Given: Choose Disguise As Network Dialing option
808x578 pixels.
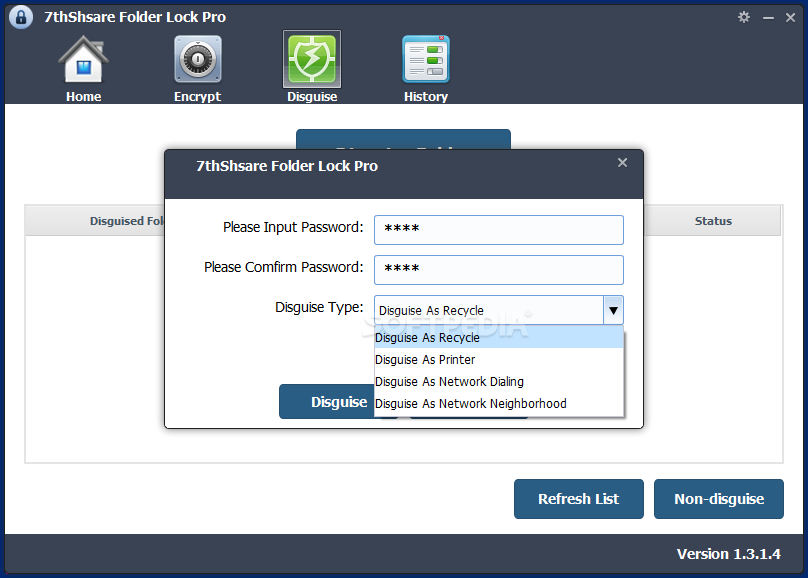Looking at the screenshot, I should pos(499,382).
